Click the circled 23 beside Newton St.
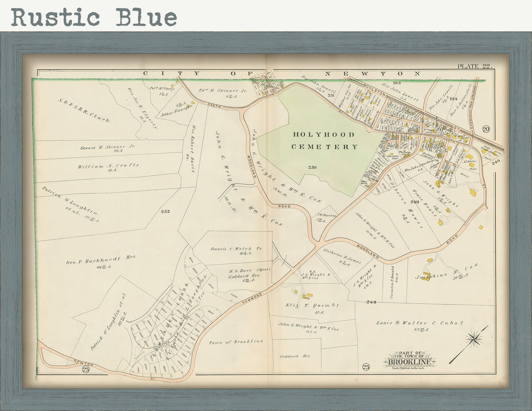Viewport: 532px width, 411px height. (86, 370)
